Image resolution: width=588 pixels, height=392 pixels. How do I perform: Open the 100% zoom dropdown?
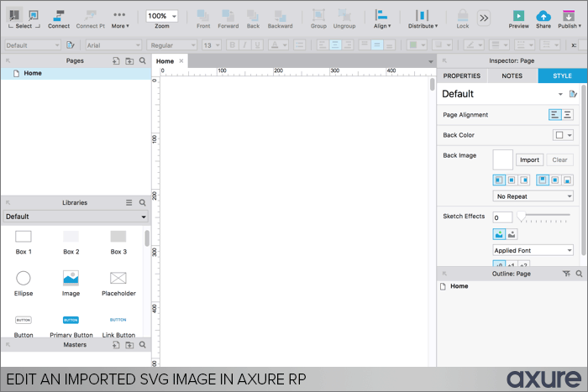162,16
